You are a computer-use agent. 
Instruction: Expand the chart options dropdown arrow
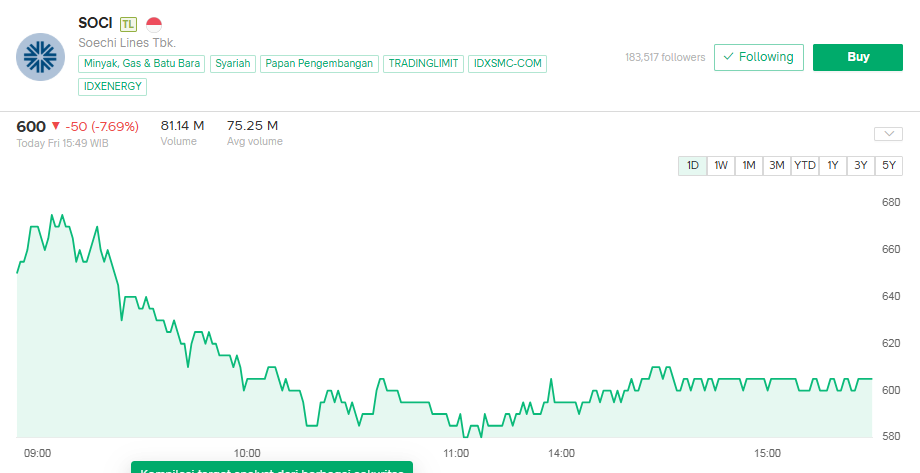click(888, 134)
